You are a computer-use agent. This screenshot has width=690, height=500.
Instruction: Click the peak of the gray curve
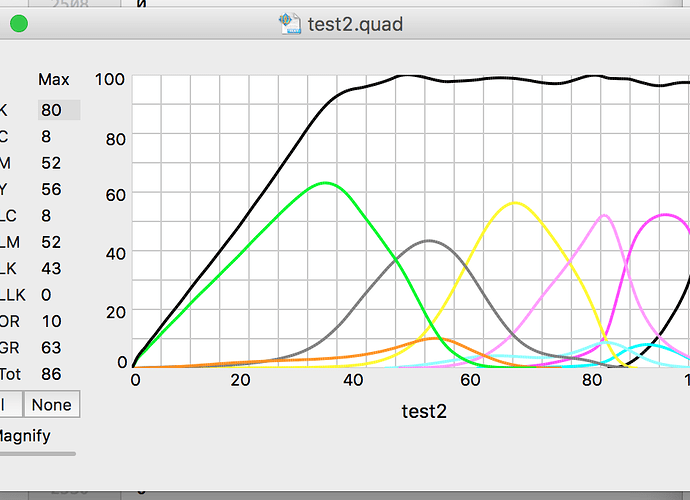430,241
